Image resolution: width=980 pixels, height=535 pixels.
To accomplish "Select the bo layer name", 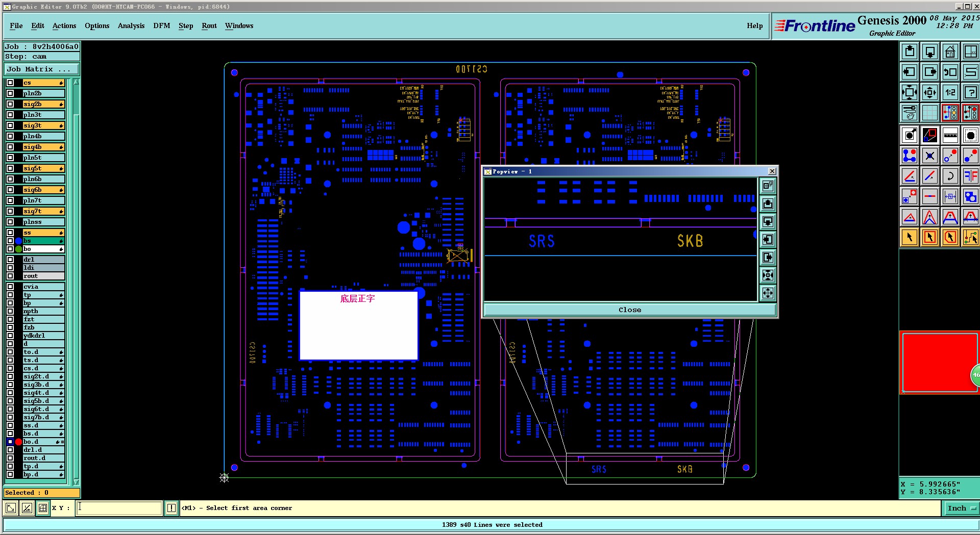I will pyautogui.click(x=43, y=249).
